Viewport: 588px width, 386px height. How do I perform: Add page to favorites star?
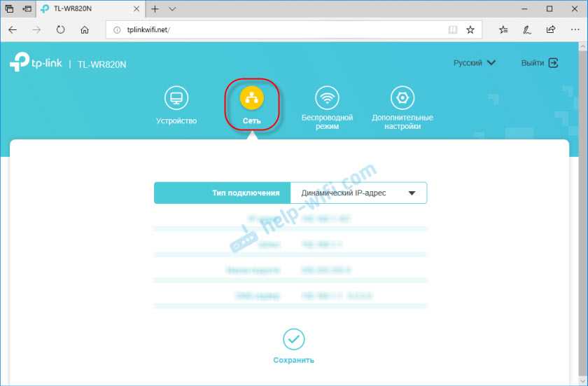[x=470, y=29]
